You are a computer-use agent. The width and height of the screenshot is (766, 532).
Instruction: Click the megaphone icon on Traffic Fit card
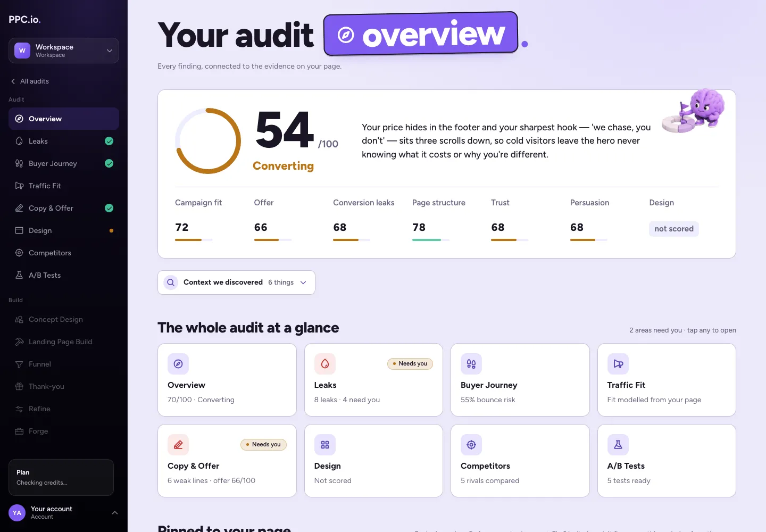coord(618,364)
